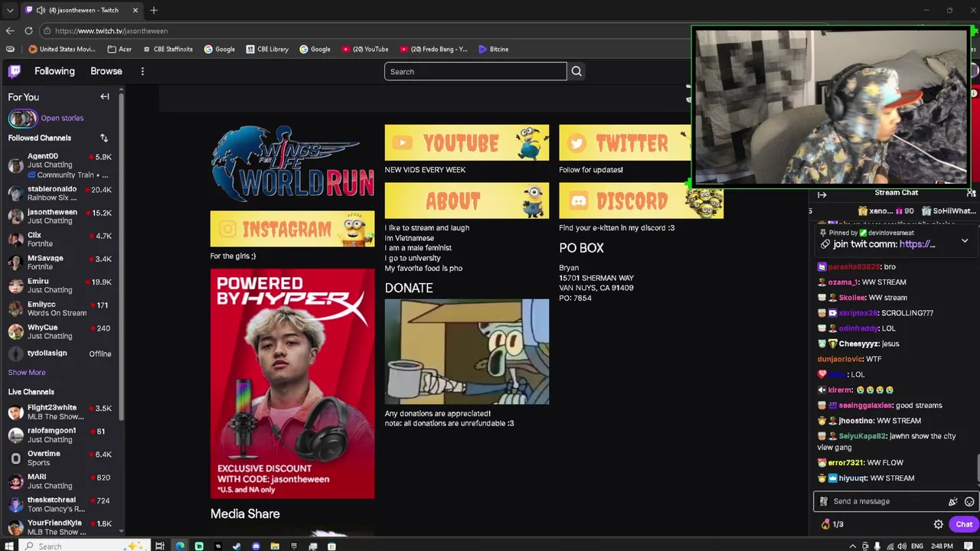Viewport: 980px width, 551px height.
Task: Open CBE Staffinsite bookmark
Action: click(168, 49)
